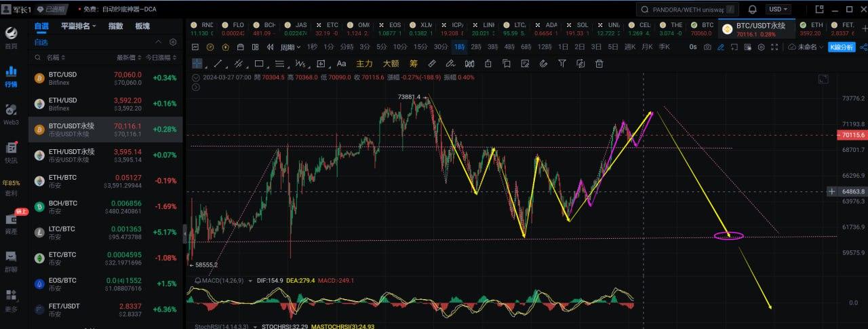
Task: Open the SOL symbol tab
Action: pyautogui.click(x=578, y=28)
